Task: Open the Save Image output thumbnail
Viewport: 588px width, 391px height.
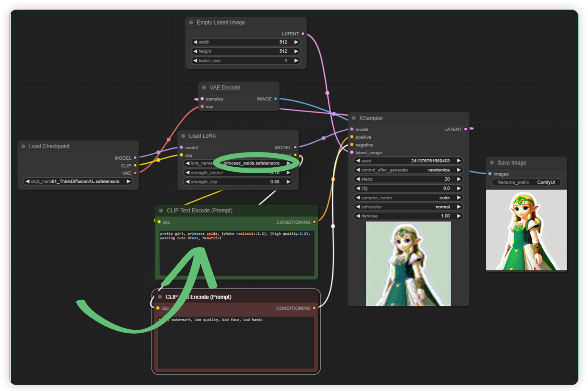Action: tap(527, 230)
